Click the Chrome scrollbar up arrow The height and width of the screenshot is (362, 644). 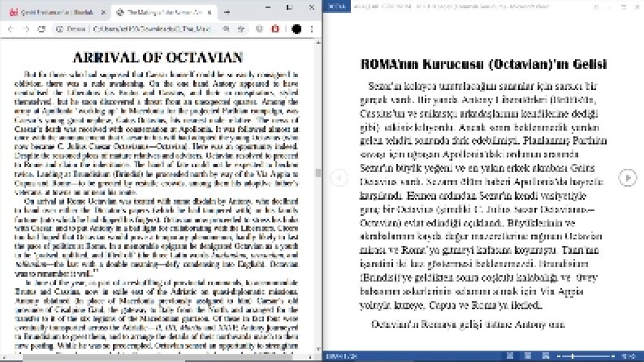(x=318, y=42)
